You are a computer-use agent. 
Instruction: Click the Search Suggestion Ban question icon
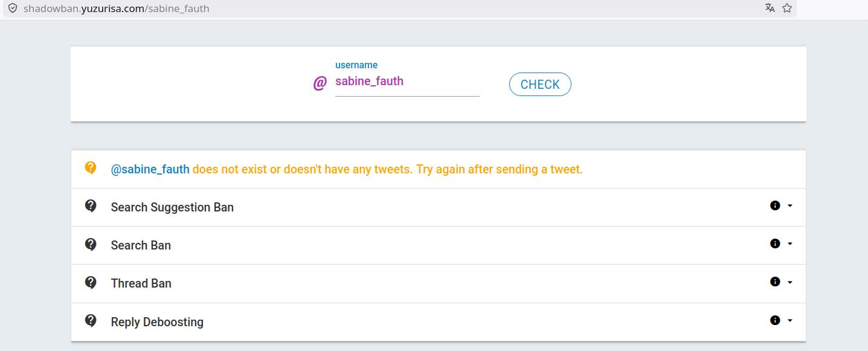(91, 206)
